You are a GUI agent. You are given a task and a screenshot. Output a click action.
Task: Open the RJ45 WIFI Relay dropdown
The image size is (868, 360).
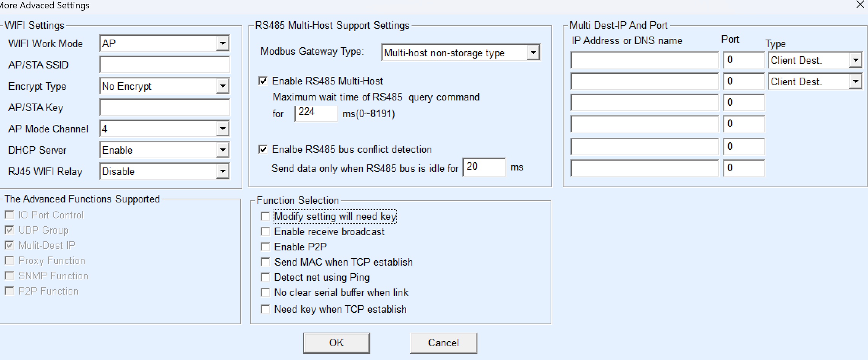223,171
